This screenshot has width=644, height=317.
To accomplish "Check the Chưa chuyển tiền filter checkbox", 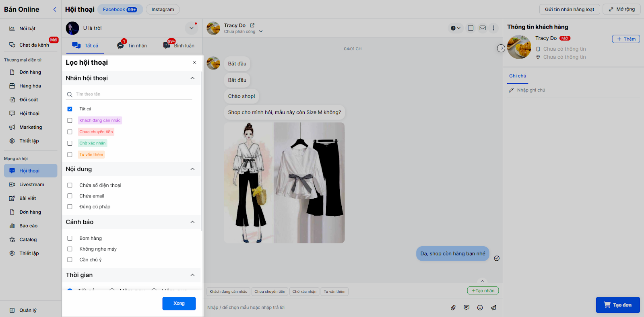I will 70,132.
